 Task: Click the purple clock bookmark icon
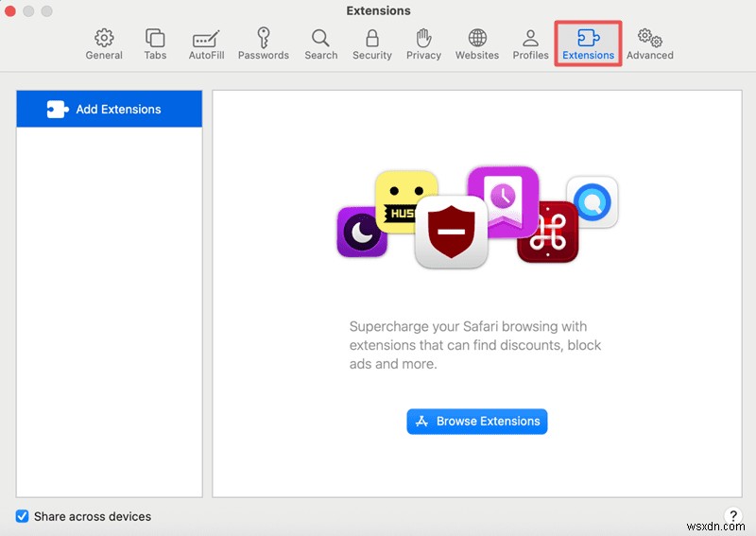[503, 200]
